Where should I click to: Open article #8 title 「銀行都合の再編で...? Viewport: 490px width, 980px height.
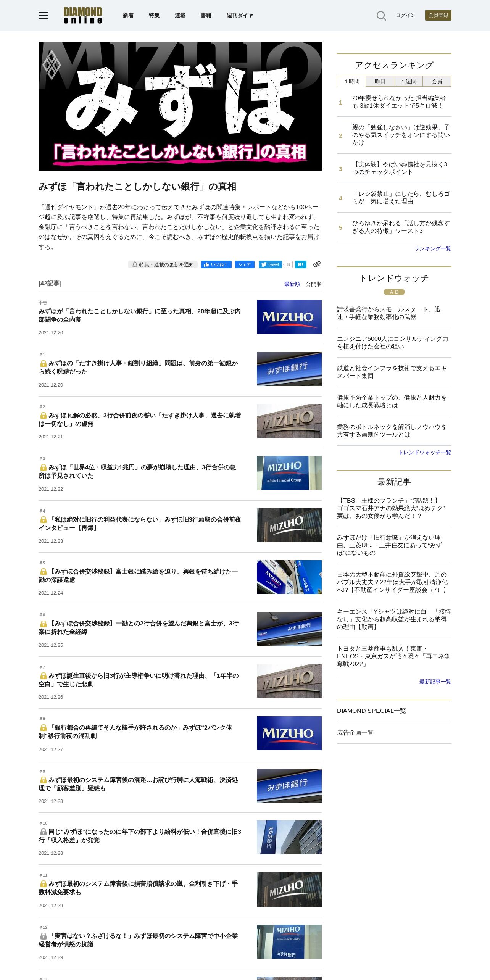[135, 732]
